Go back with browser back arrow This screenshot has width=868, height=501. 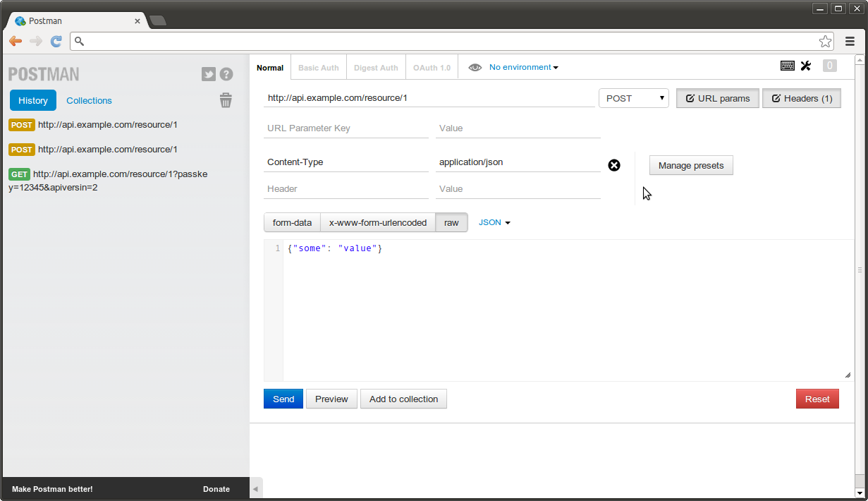pyautogui.click(x=16, y=41)
